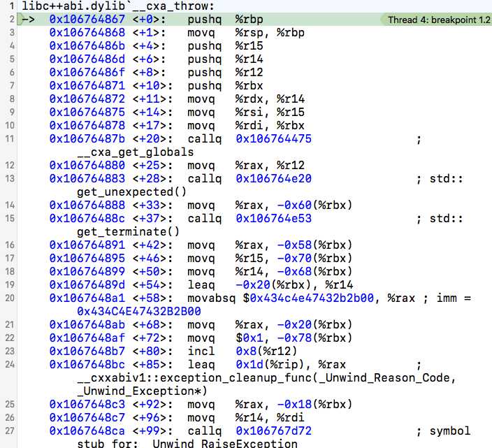The width and height of the screenshot is (492, 448).
Task: Click line number 20 in the gutter
Action: (x=10, y=298)
